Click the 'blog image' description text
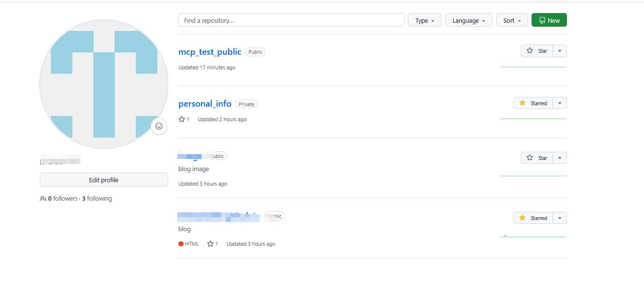This screenshot has height=285, width=644. [x=194, y=169]
